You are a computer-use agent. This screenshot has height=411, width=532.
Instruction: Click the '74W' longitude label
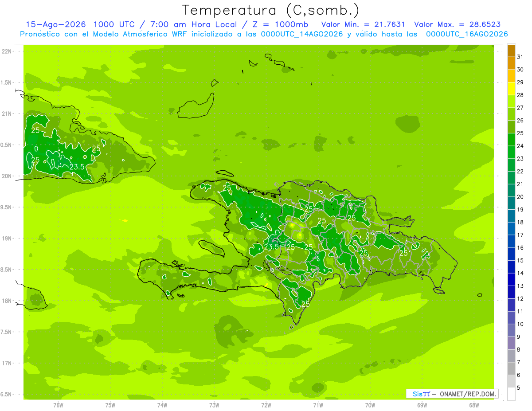[x=162, y=405]
